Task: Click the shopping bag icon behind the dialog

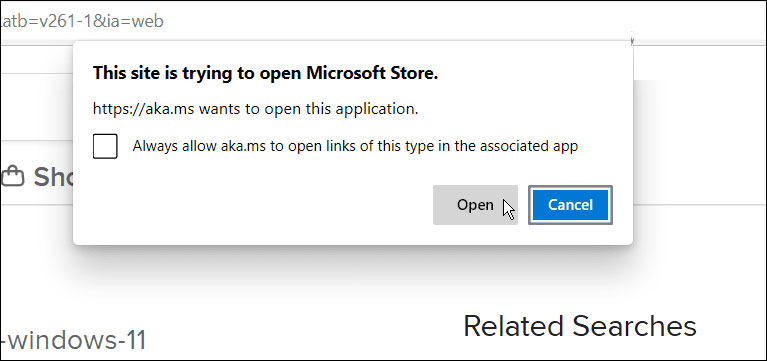Action: pyautogui.click(x=13, y=177)
